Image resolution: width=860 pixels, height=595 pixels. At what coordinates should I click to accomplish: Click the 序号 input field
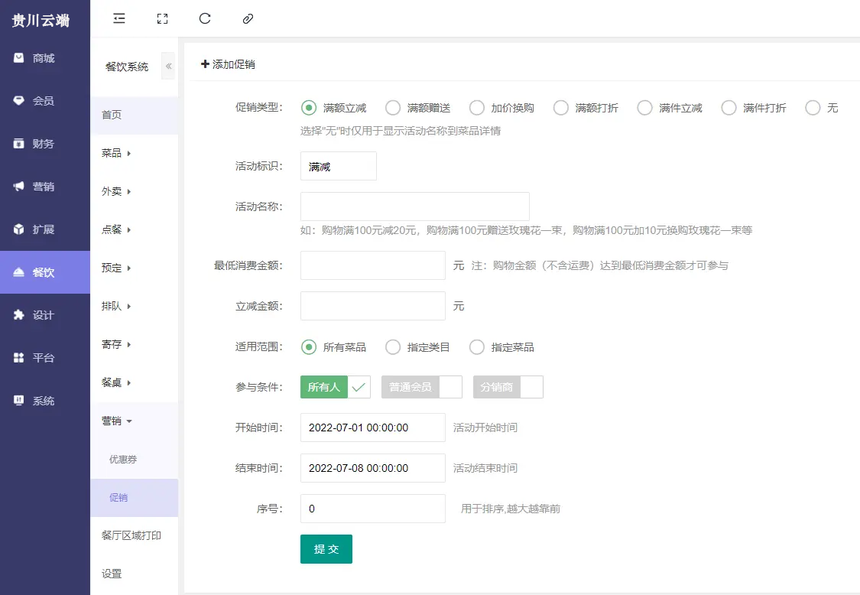[x=373, y=509]
